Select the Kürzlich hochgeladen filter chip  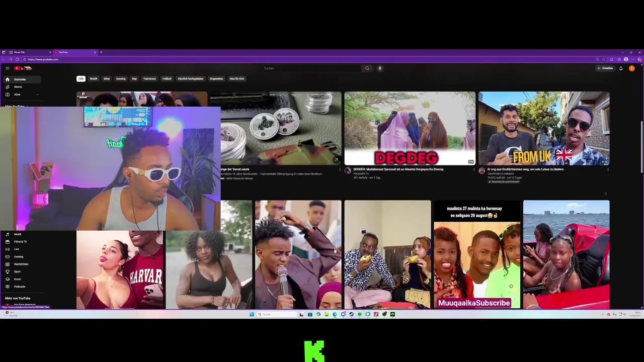click(x=191, y=78)
